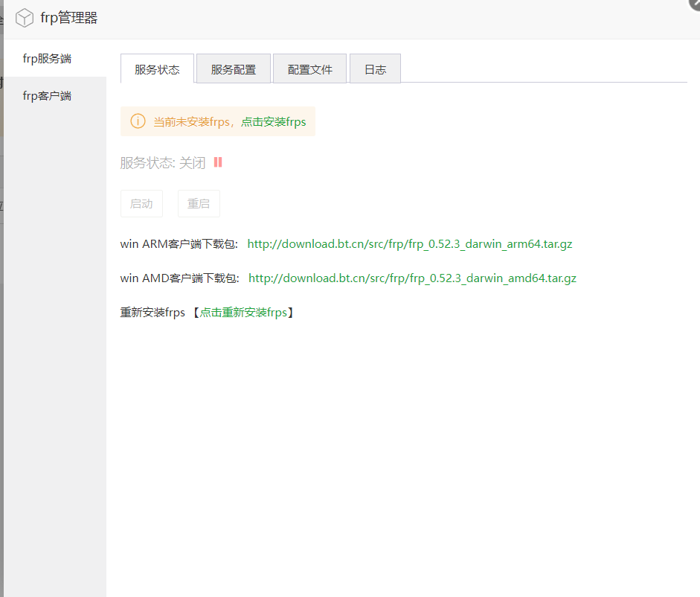The height and width of the screenshot is (597, 700).
Task: Close the frp管理器 dialog
Action: 695,4
